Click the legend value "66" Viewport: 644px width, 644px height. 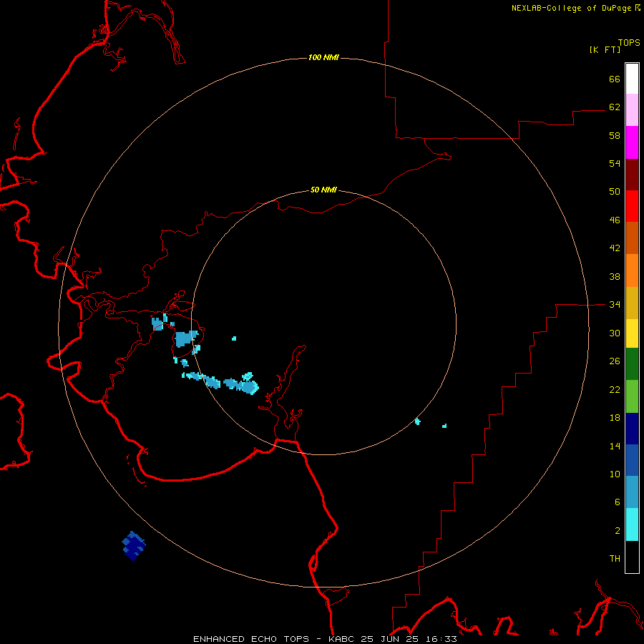click(x=615, y=79)
